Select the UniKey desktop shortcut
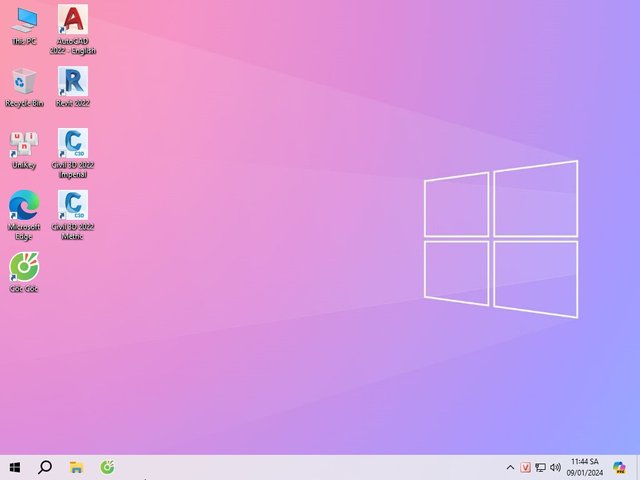Screen dimensions: 640x480 [24, 149]
